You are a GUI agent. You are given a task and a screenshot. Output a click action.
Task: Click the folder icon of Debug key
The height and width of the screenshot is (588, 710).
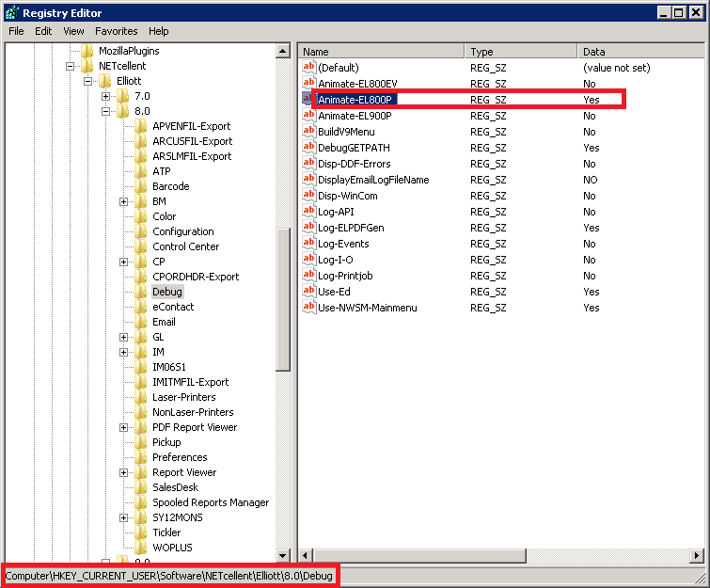tap(141, 292)
